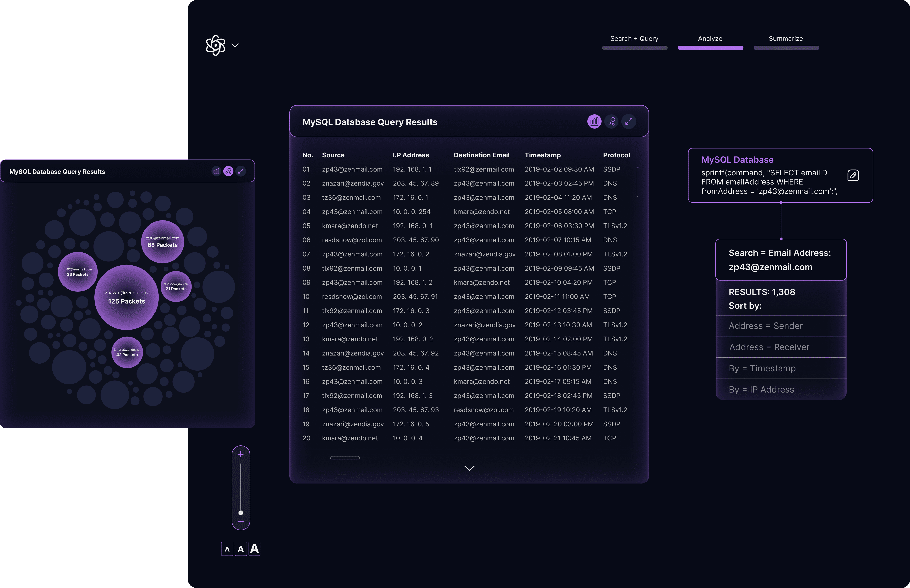This screenshot has width=910, height=588.
Task: Sort results By = IP Address
Action: click(781, 389)
